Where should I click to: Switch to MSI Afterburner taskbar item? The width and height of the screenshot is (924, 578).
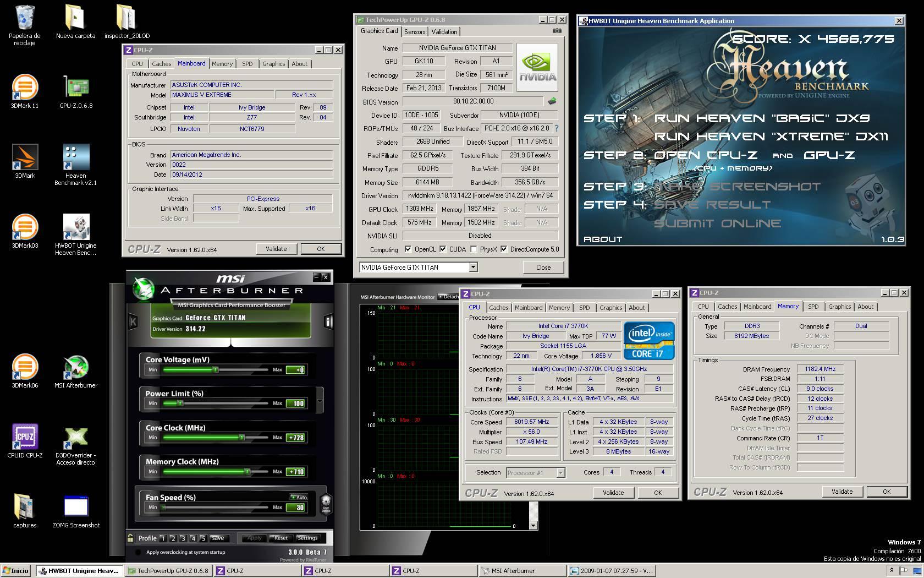pyautogui.click(x=521, y=571)
